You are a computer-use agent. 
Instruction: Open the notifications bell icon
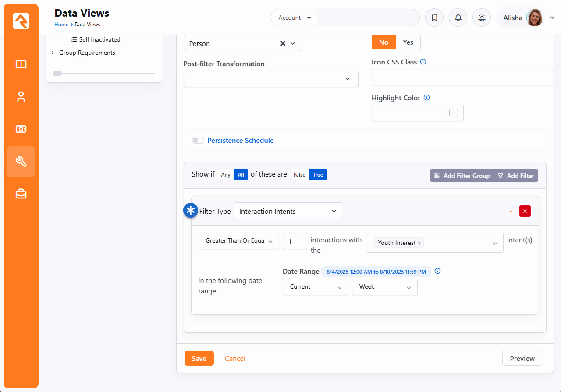tap(458, 18)
